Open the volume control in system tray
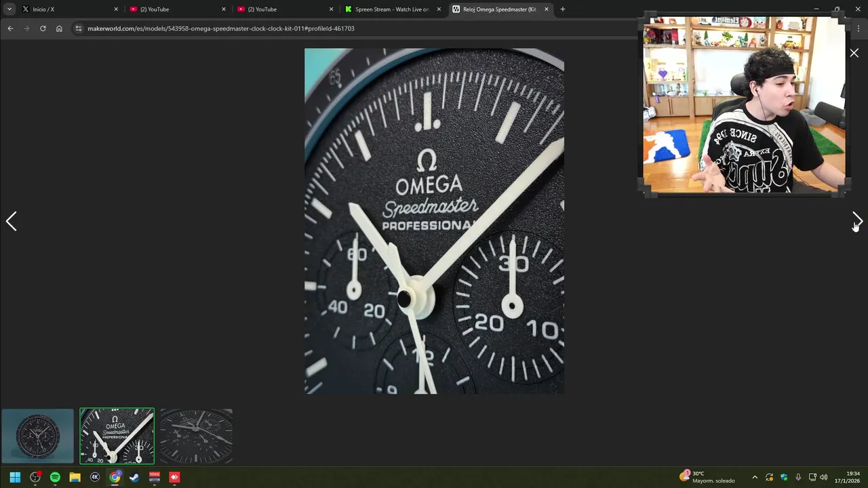The height and width of the screenshot is (488, 868). 824,477
